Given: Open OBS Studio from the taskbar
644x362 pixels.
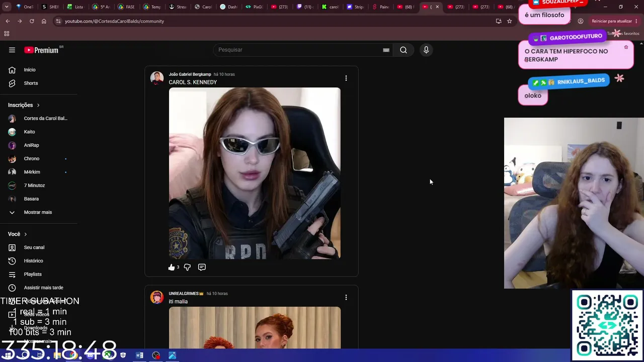Looking at the screenshot, I should pos(156,355).
